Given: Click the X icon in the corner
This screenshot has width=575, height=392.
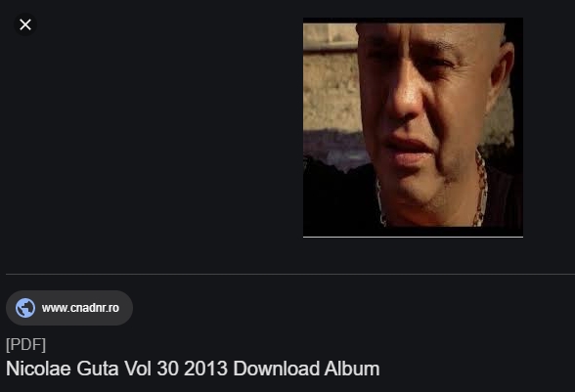Looking at the screenshot, I should click(25, 24).
